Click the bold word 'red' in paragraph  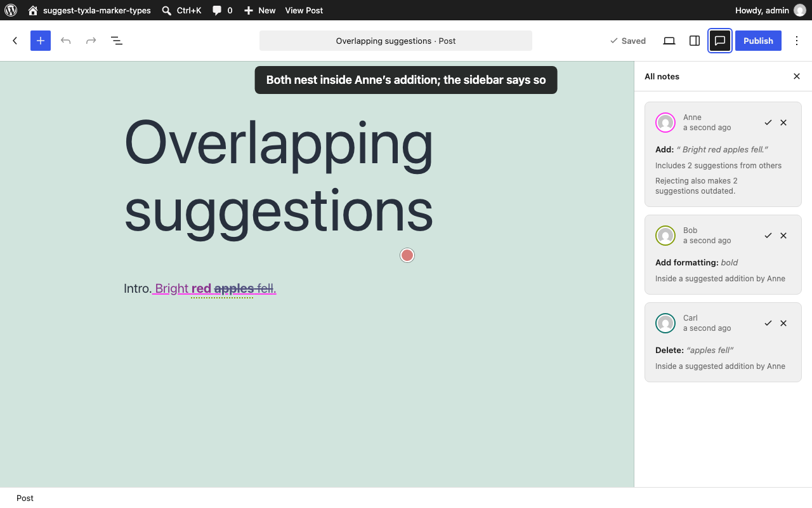tap(201, 289)
